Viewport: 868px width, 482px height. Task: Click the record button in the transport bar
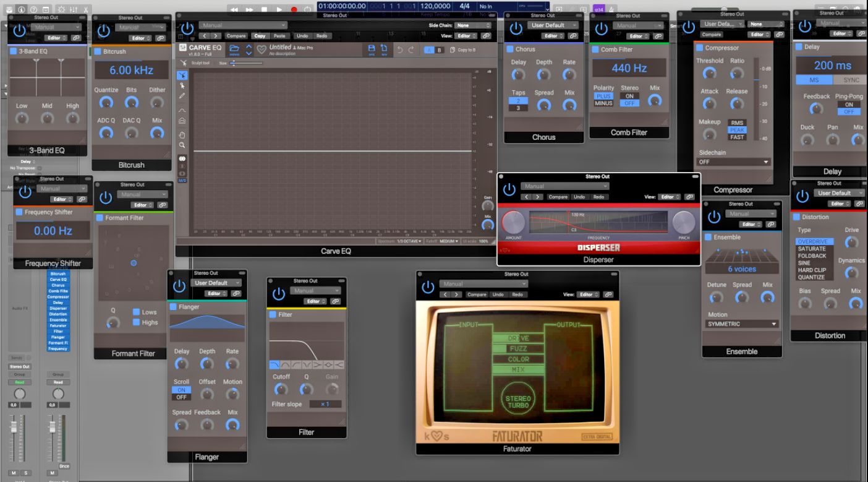point(295,9)
